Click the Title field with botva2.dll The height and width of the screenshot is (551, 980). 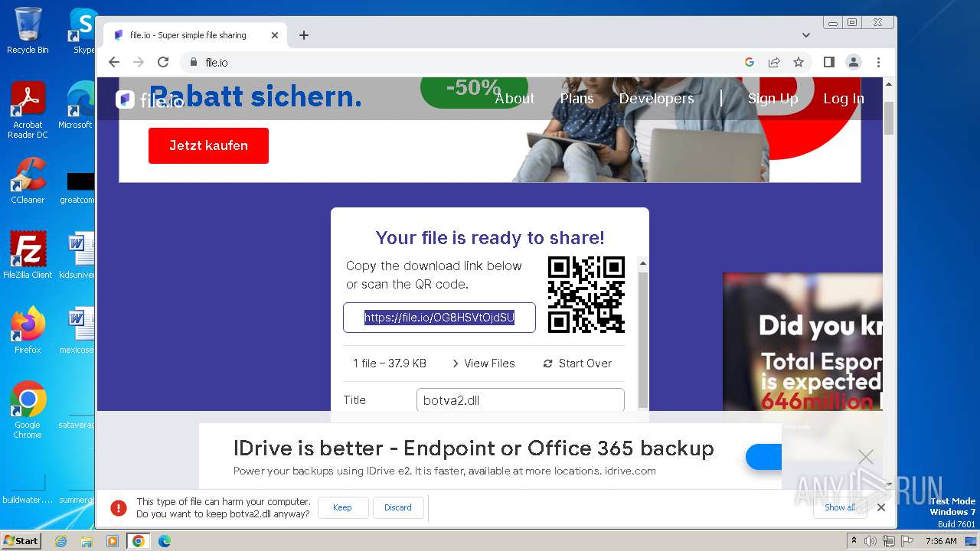[x=521, y=400]
